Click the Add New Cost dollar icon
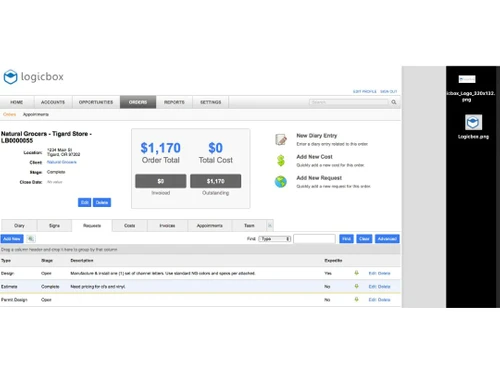The image size is (500, 375). point(281,160)
